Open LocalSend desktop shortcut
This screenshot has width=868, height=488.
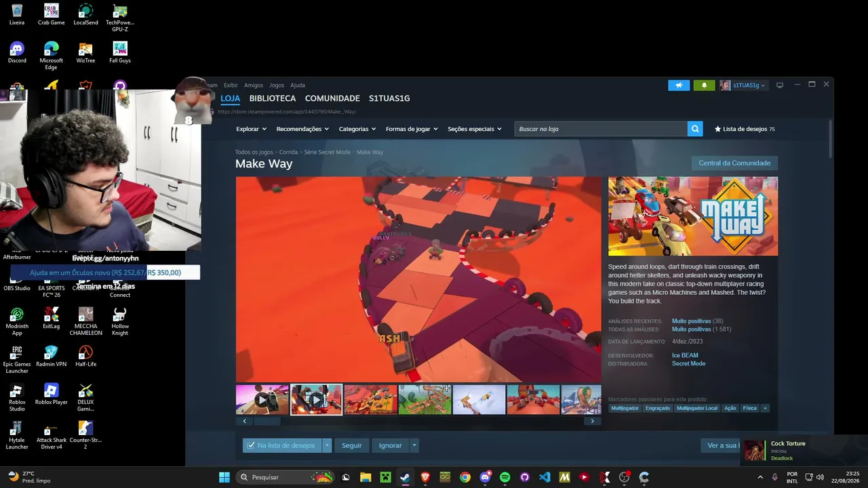pos(85,14)
